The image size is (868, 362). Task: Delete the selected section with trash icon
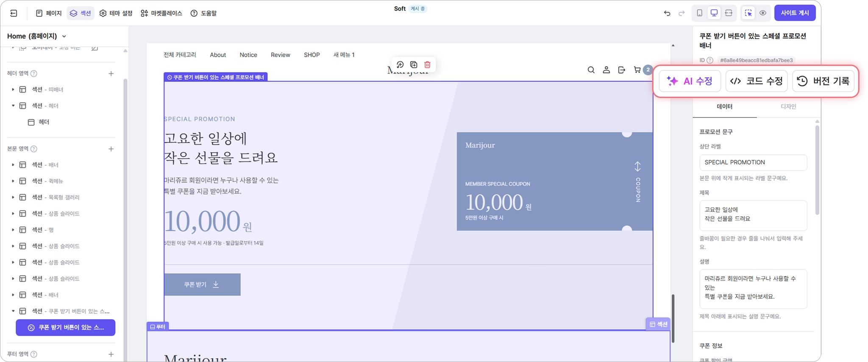coord(427,65)
